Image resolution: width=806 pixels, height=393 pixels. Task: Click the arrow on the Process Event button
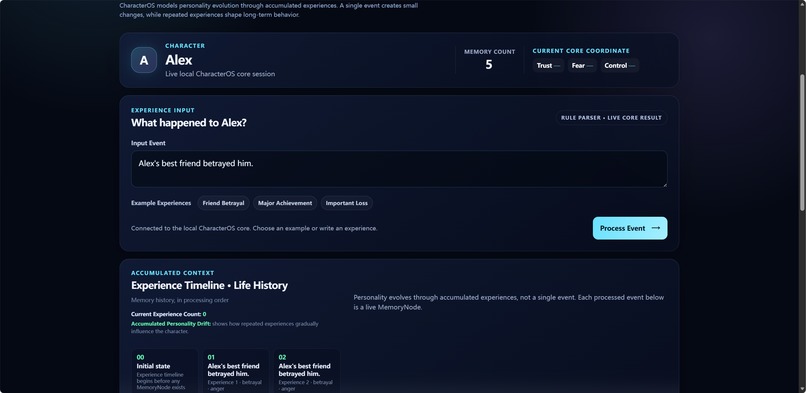click(655, 228)
